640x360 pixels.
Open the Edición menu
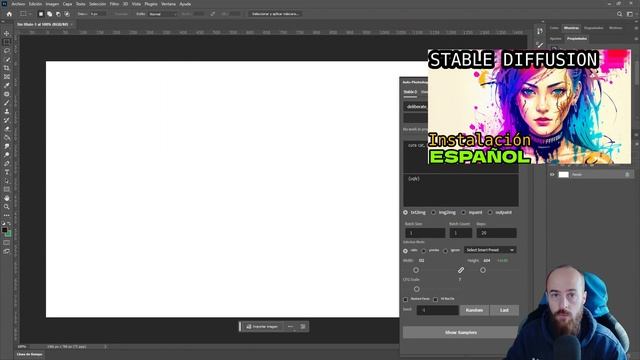coord(35,4)
